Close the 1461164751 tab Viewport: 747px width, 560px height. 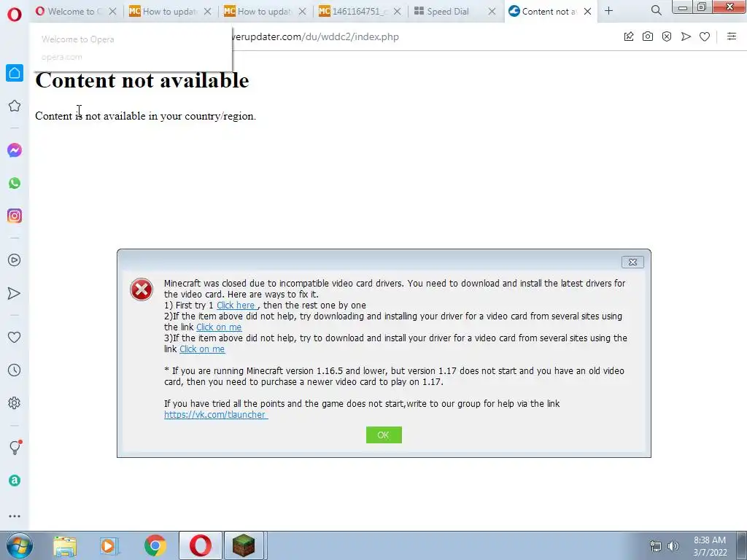[x=398, y=12]
